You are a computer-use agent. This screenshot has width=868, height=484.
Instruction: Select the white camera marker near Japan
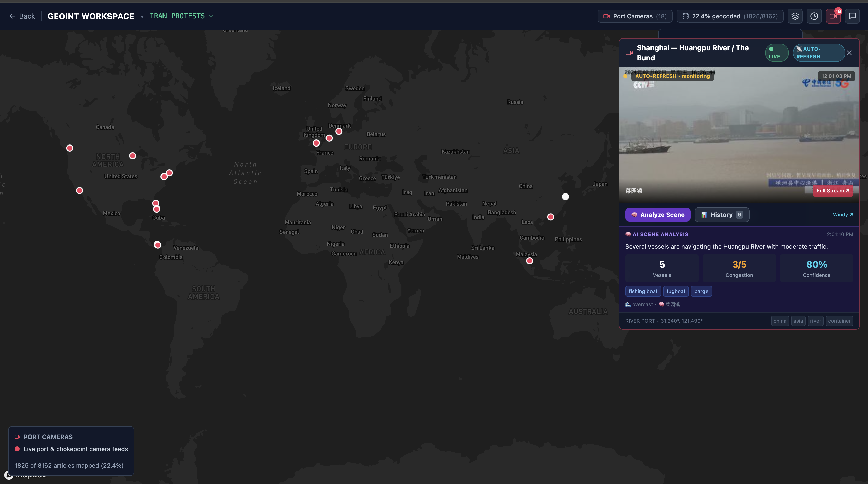565,197
